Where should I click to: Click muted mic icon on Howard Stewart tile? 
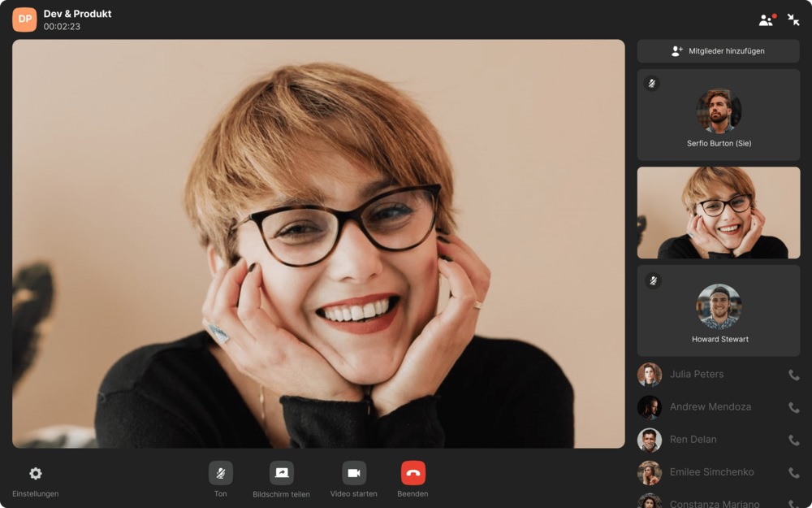click(x=651, y=280)
